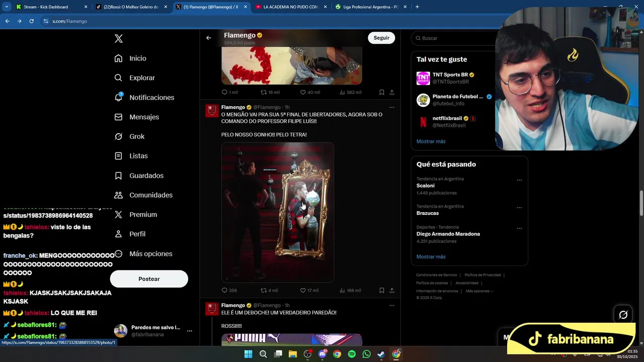644x362 pixels.
Task: Open Mensajes in the sidebar
Action: click(x=136, y=117)
